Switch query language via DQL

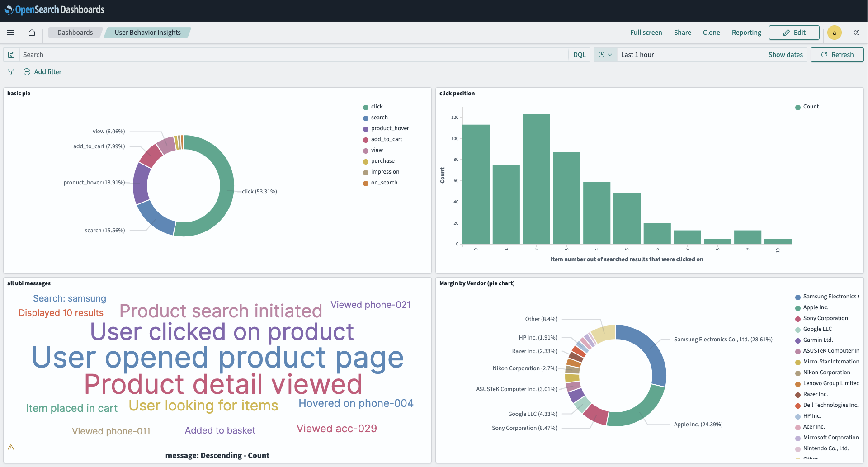pyautogui.click(x=579, y=55)
